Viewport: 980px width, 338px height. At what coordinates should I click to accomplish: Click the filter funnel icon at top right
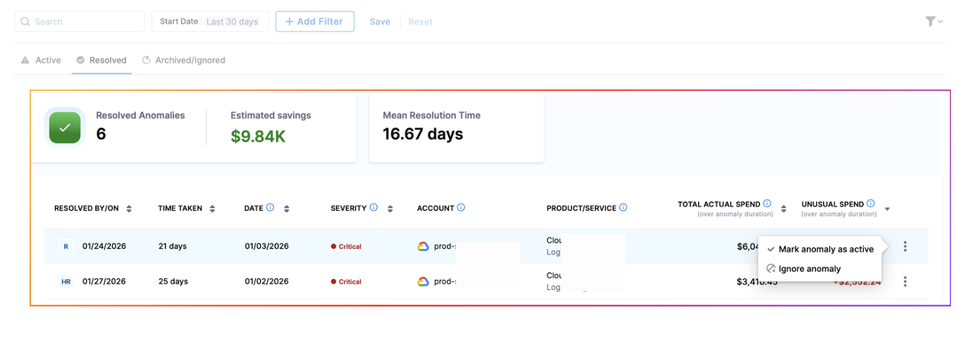(x=930, y=21)
